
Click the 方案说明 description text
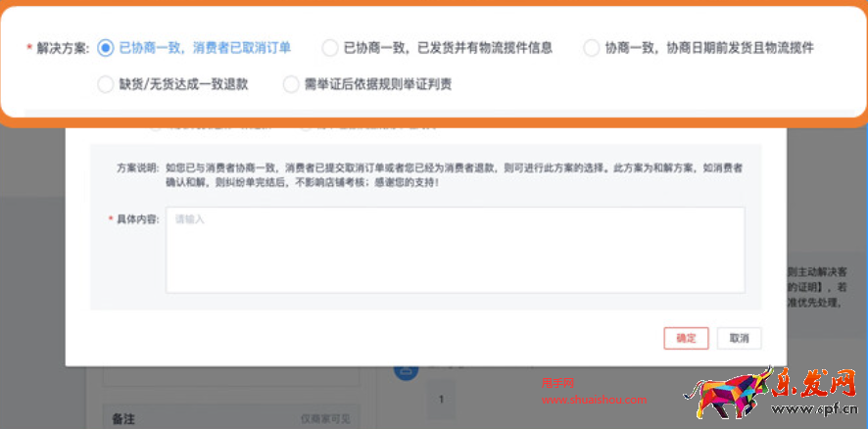pos(454,174)
